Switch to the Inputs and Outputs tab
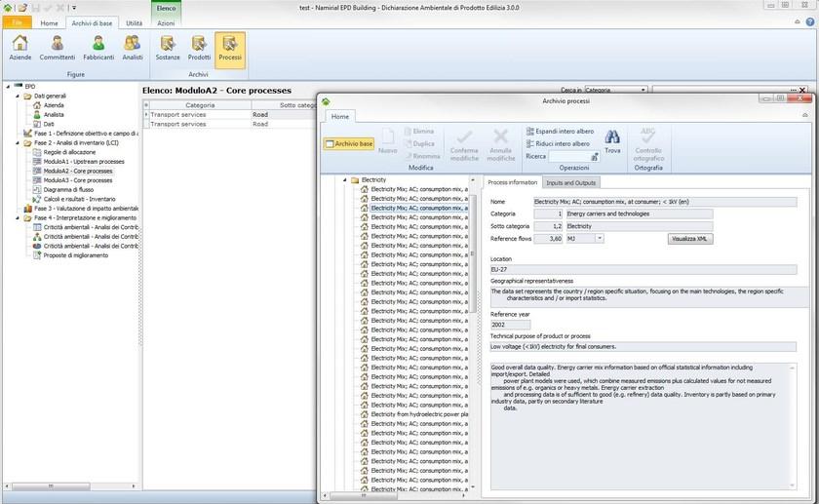The width and height of the screenshot is (819, 504). [x=571, y=182]
